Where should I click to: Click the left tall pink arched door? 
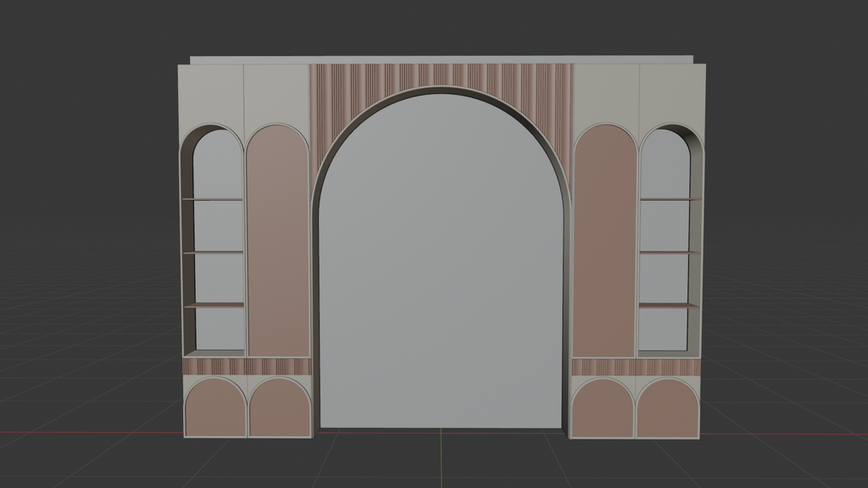click(x=277, y=241)
